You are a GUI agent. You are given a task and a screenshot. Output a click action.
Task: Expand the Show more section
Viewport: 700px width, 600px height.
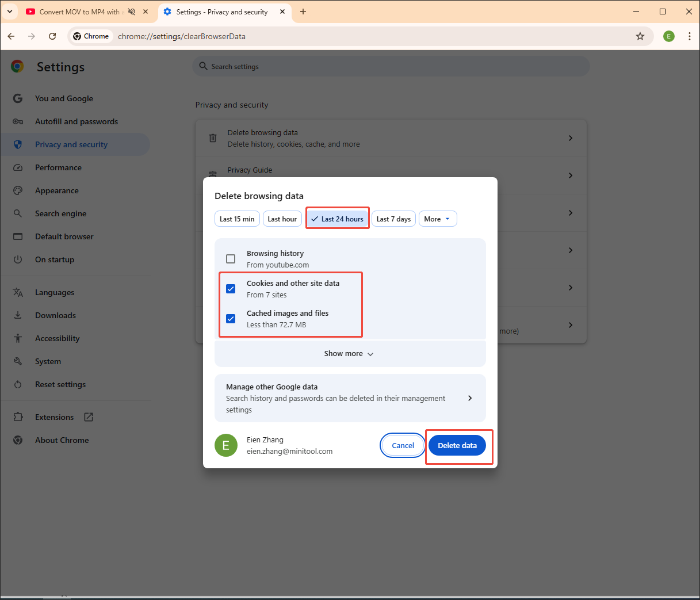(x=349, y=353)
